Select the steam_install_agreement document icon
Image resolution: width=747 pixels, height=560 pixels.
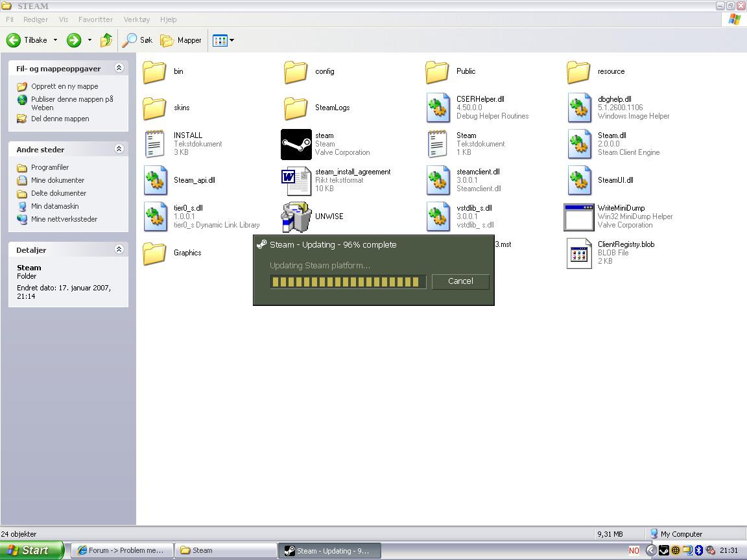(296, 180)
